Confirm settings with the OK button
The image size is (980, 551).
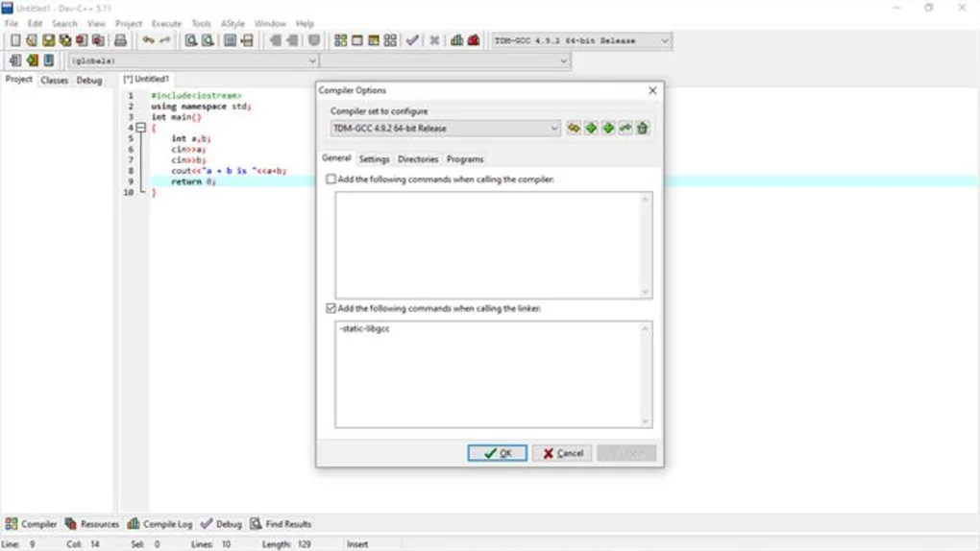pos(498,453)
